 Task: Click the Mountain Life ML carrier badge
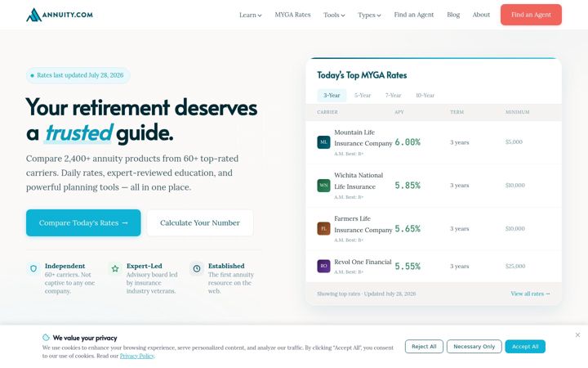pos(323,142)
